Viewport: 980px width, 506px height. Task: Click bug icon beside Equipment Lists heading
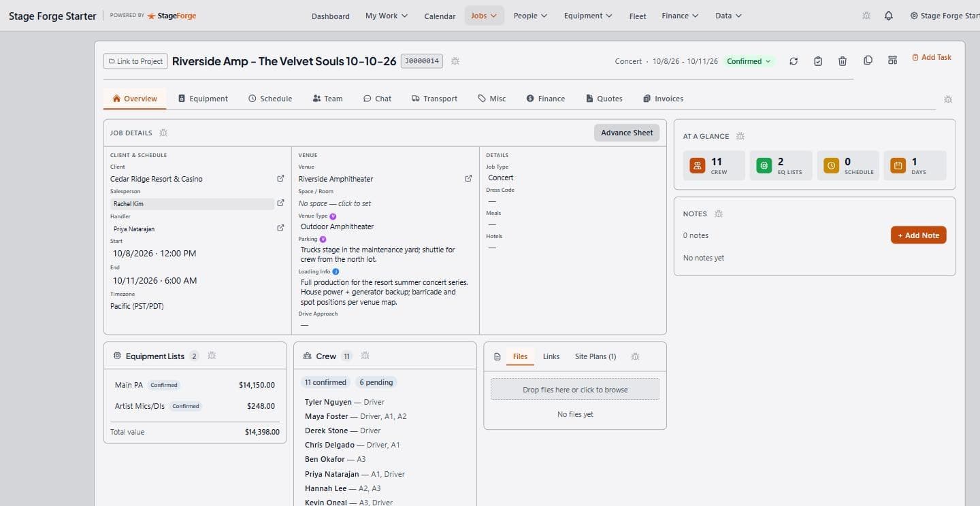click(x=212, y=356)
